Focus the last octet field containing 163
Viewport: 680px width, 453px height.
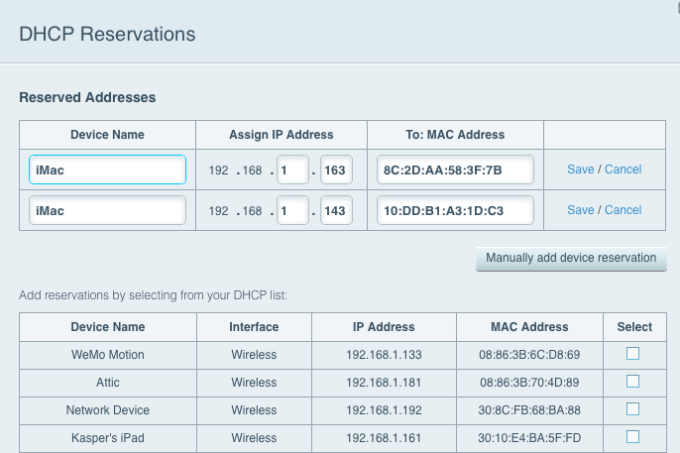tap(335, 170)
